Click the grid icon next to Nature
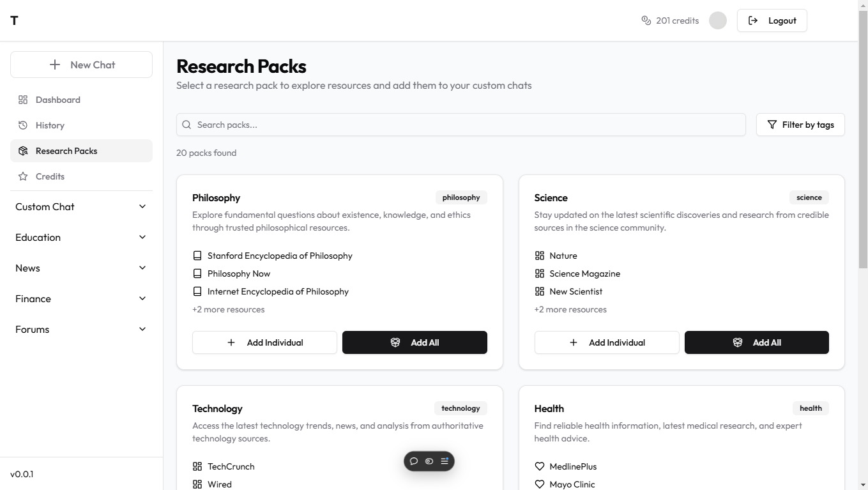This screenshot has height=490, width=868. click(540, 256)
